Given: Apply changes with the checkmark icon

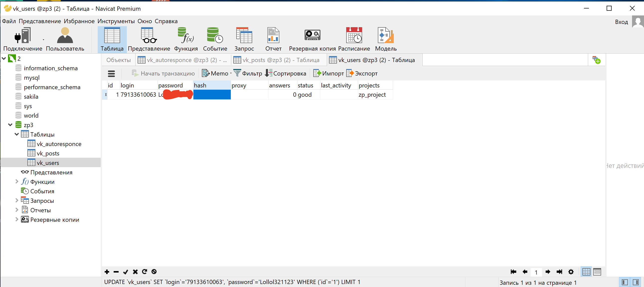Looking at the screenshot, I should tap(126, 272).
